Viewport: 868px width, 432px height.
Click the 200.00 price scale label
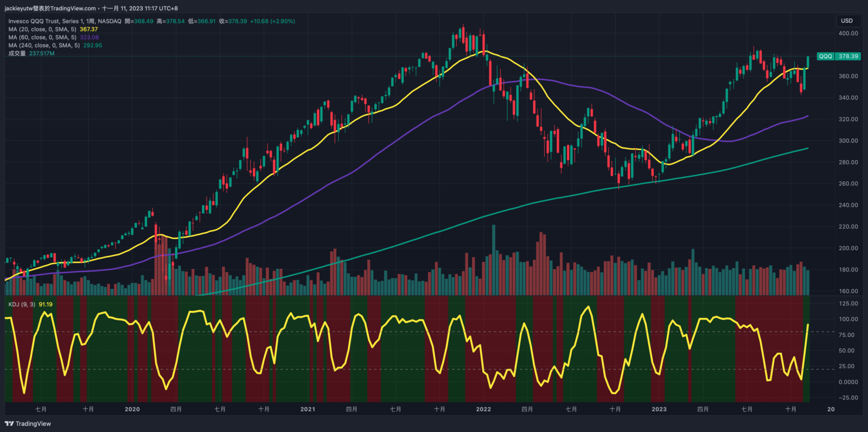click(848, 248)
